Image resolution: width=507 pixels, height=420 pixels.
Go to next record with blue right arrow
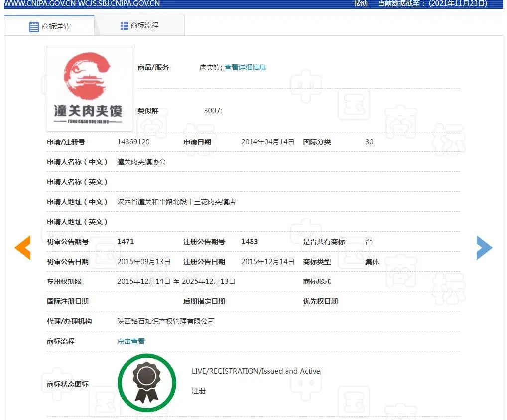484,248
